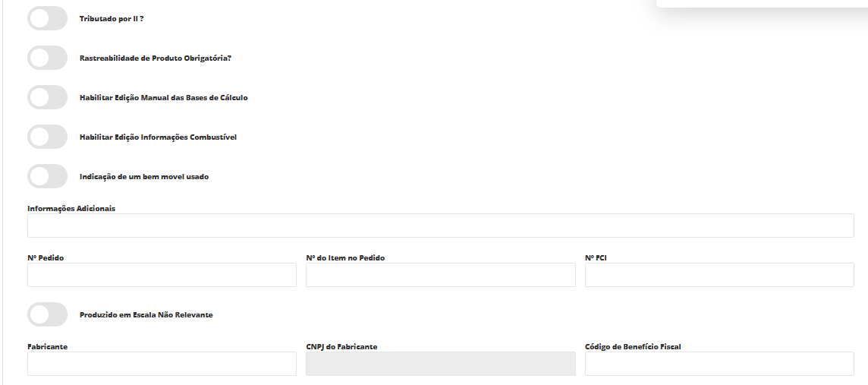Focus the Nº Pedido input box
The width and height of the screenshot is (868, 385).
point(162,275)
